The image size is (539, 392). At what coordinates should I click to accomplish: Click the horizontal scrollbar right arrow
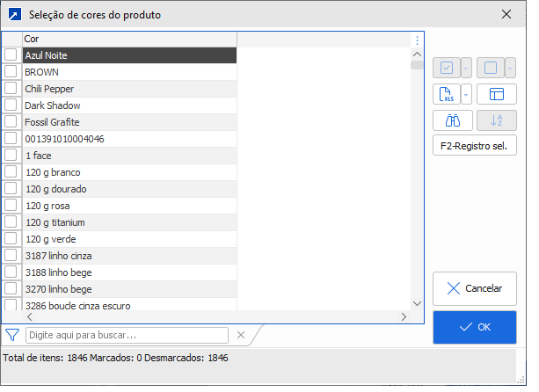404,316
